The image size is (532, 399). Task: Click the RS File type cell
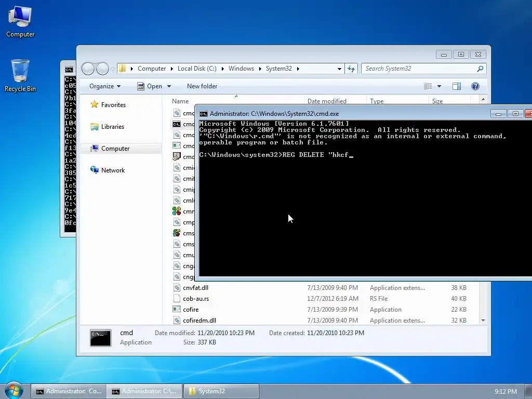click(x=379, y=299)
